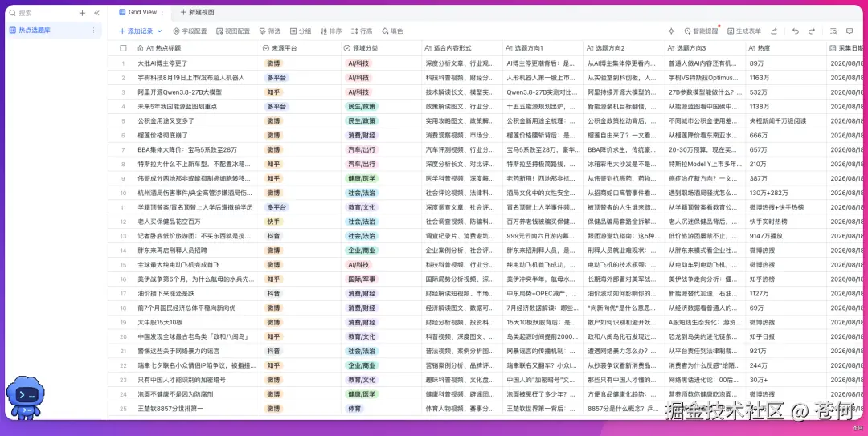Open the comments speech-bubble icon
868x436 pixels.
[850, 31]
